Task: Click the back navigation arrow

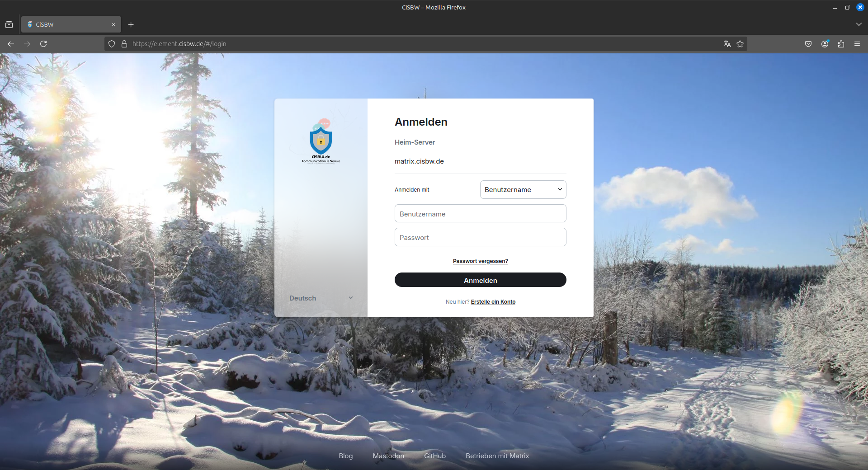Action: point(11,44)
